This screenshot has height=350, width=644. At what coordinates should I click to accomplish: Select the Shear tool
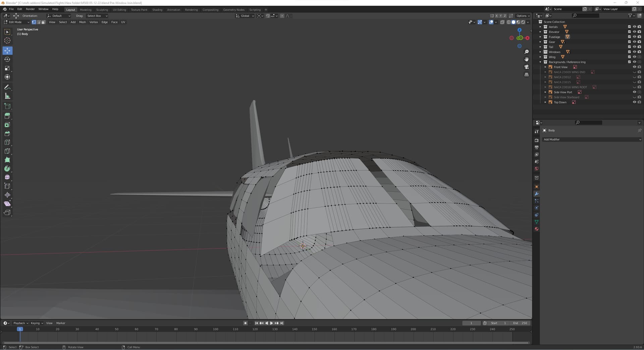coord(7,204)
